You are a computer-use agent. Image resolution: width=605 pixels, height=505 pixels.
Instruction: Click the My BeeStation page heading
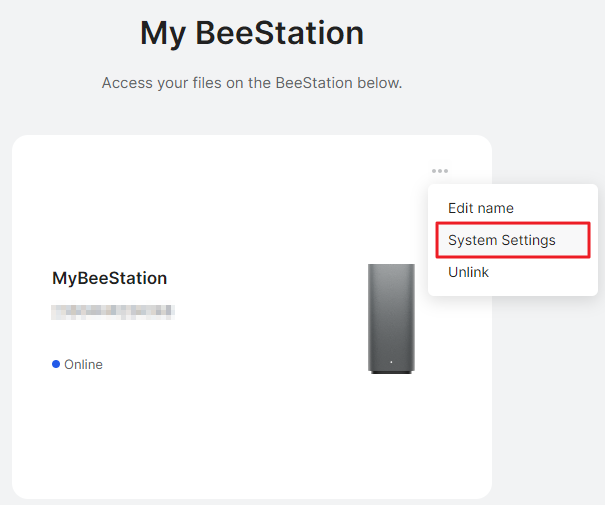252,34
